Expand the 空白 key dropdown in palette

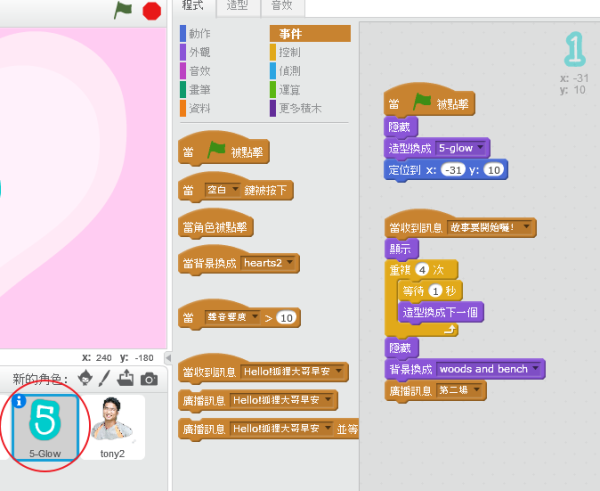point(238,190)
